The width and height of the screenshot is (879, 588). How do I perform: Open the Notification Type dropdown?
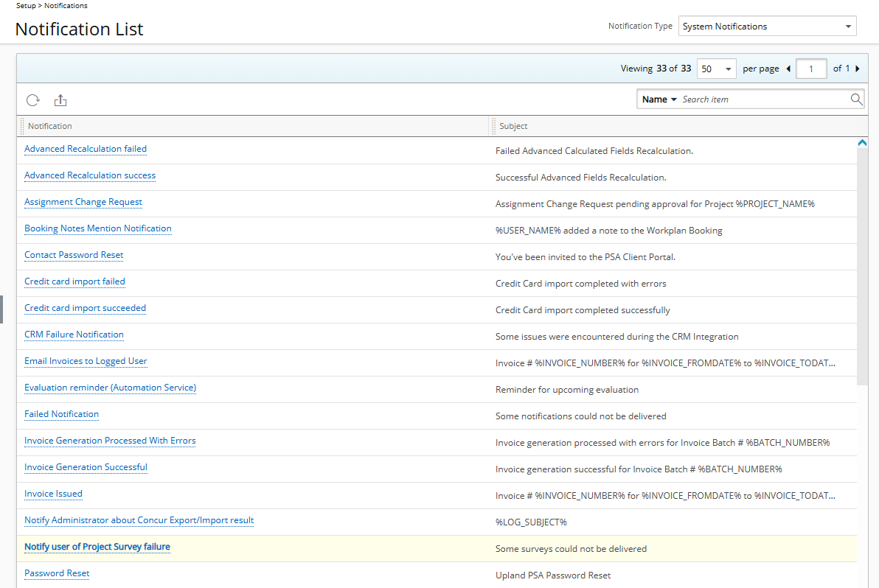click(x=767, y=27)
